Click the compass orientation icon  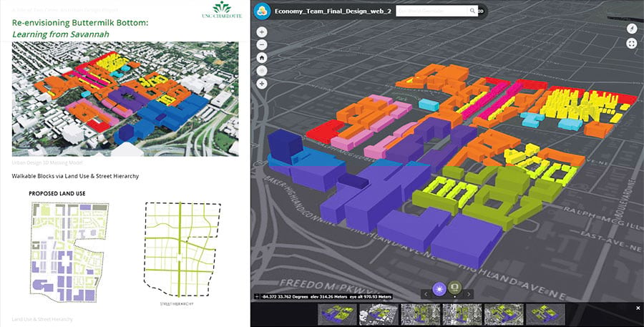point(632,29)
